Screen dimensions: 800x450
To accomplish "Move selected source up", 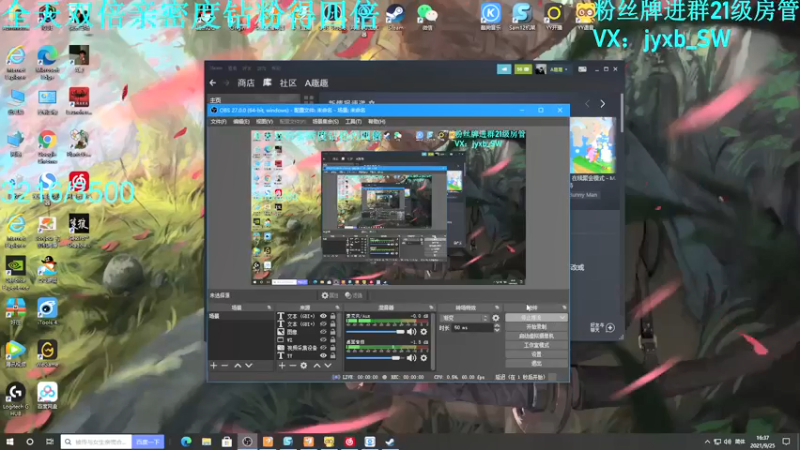I will (x=317, y=365).
